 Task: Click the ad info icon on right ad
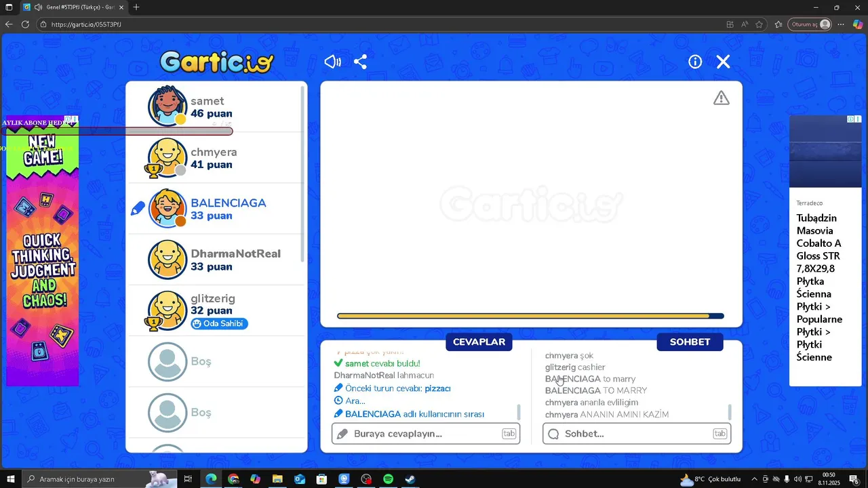(x=850, y=119)
